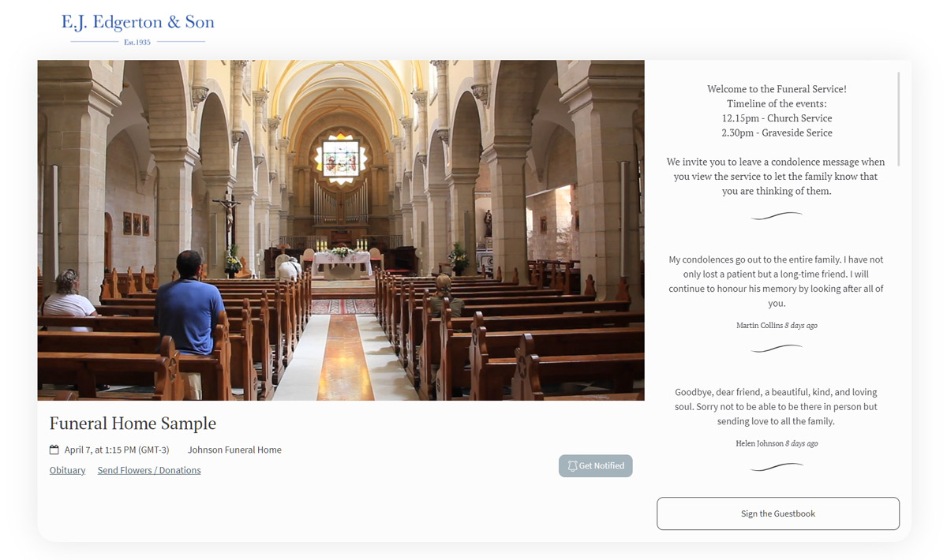Click the flourish divider under Martin Collins' message
Screen dimensions: 947x560
(x=777, y=347)
